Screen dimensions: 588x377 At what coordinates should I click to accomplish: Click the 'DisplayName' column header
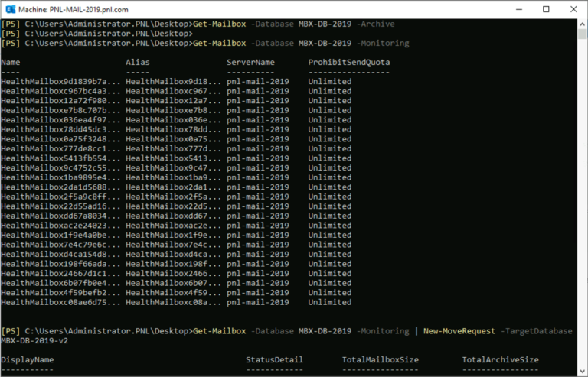click(x=28, y=359)
